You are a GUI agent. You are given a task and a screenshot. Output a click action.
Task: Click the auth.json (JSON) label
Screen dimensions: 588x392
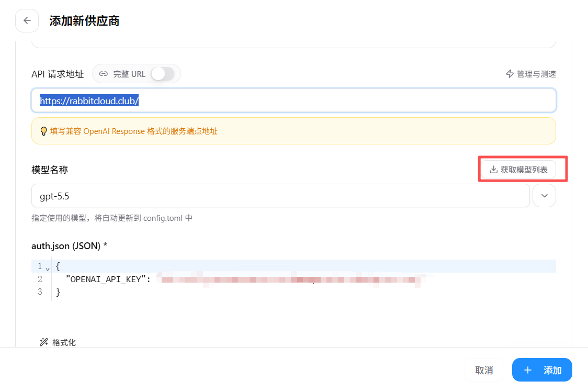[70, 246]
